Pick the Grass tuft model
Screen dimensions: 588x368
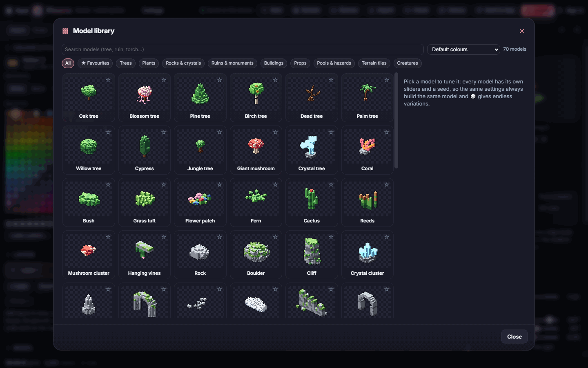pyautogui.click(x=145, y=202)
